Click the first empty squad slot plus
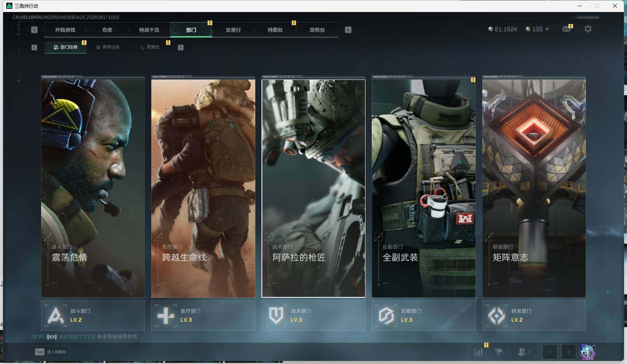Image resolution: width=627 pixels, height=364 pixels. (549, 352)
